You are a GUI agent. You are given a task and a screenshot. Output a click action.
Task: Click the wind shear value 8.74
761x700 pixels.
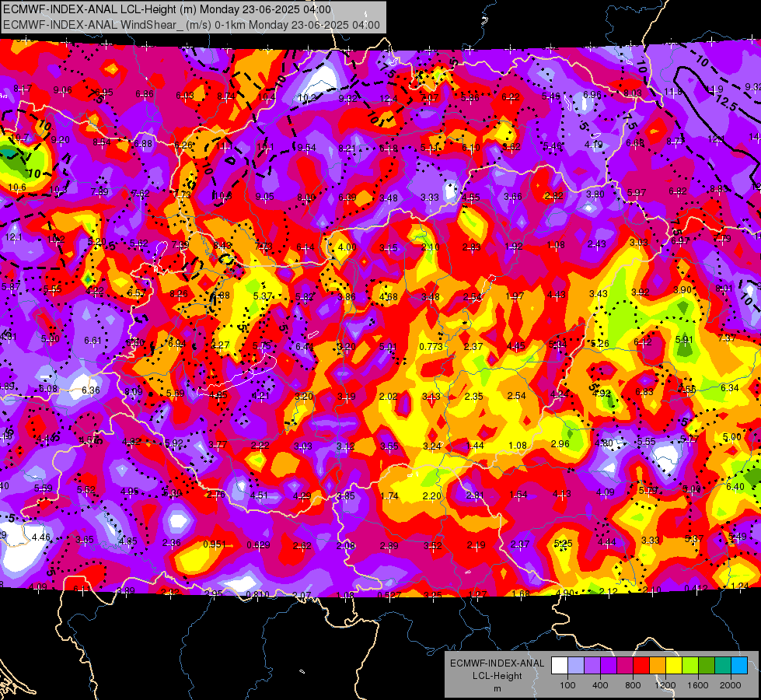[225, 96]
